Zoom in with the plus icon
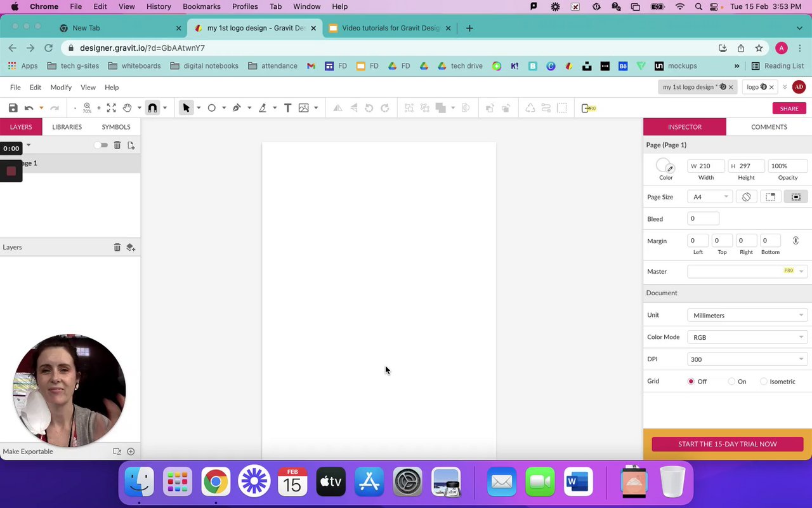The height and width of the screenshot is (508, 812). coord(98,108)
